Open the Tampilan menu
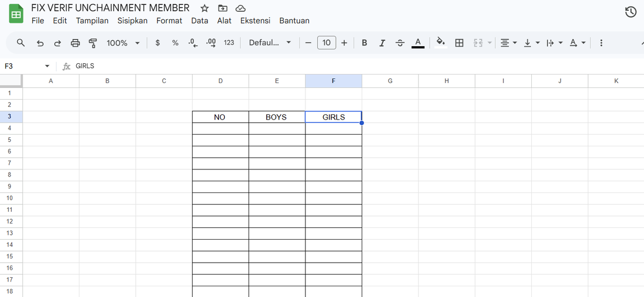 click(x=92, y=20)
